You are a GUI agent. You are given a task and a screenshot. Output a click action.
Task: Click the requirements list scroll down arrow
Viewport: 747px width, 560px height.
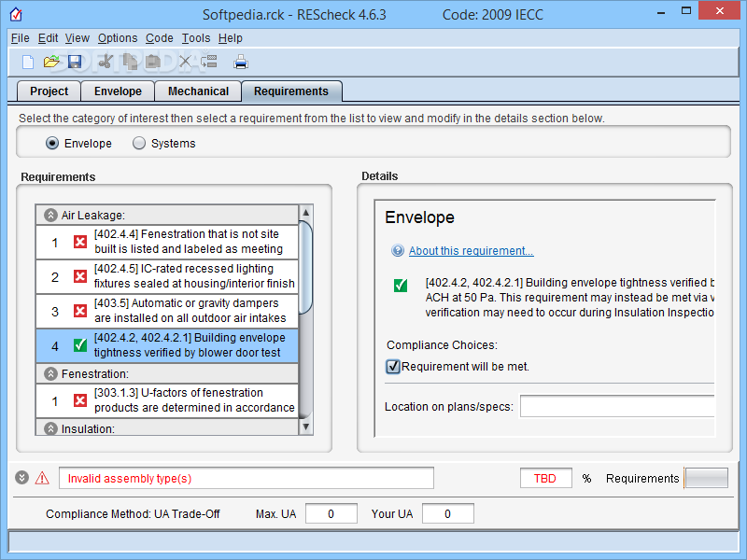pos(305,427)
